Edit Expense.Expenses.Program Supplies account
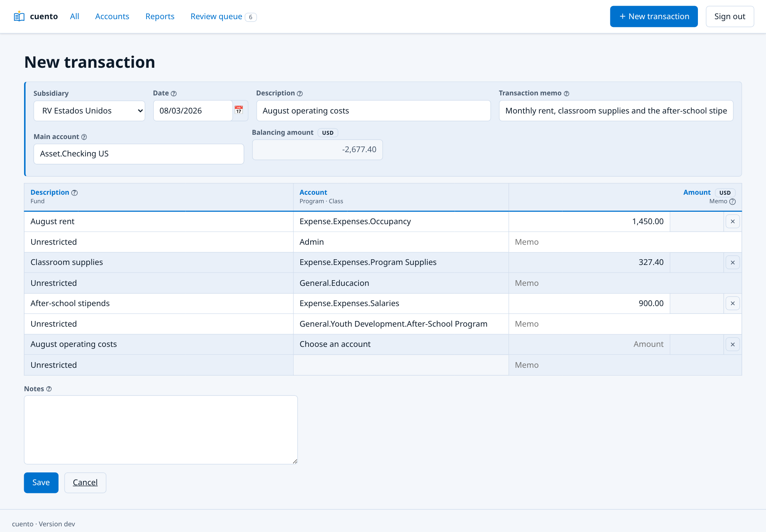 coord(401,262)
